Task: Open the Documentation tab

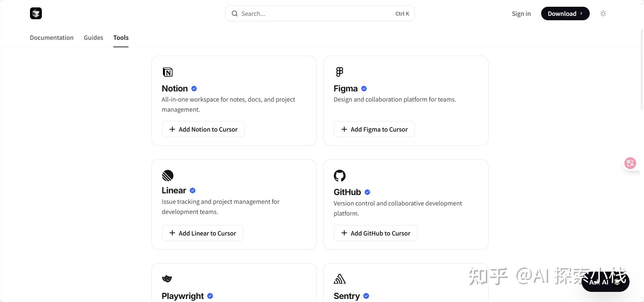Action: (x=52, y=37)
